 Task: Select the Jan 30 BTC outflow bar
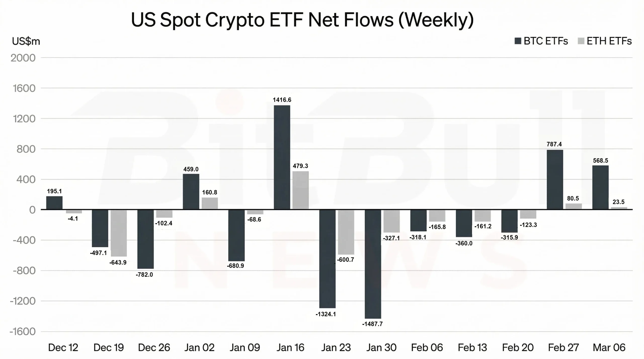(x=373, y=264)
